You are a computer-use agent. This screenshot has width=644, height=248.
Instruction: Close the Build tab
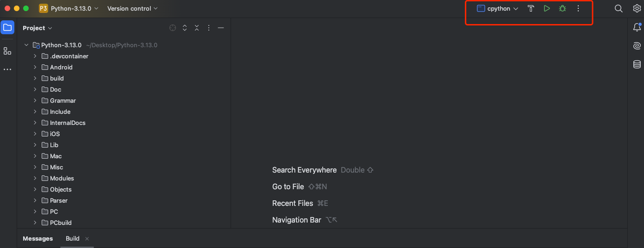click(x=87, y=239)
